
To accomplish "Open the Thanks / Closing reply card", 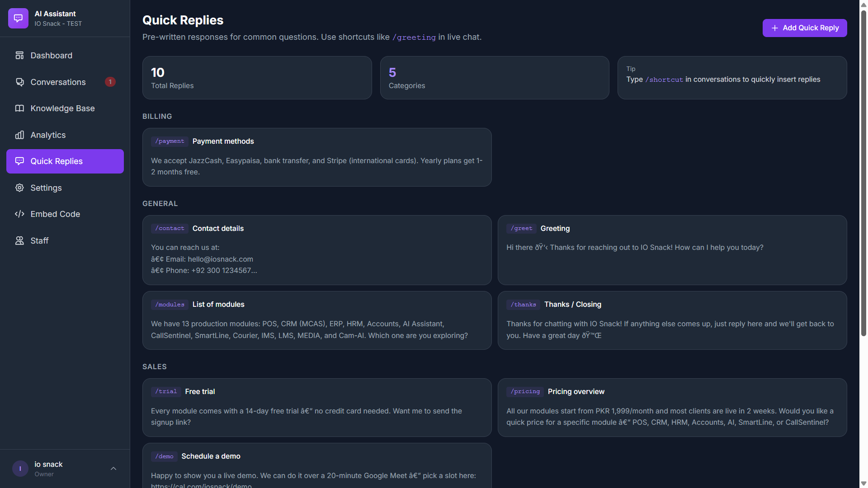I will pos(672,320).
